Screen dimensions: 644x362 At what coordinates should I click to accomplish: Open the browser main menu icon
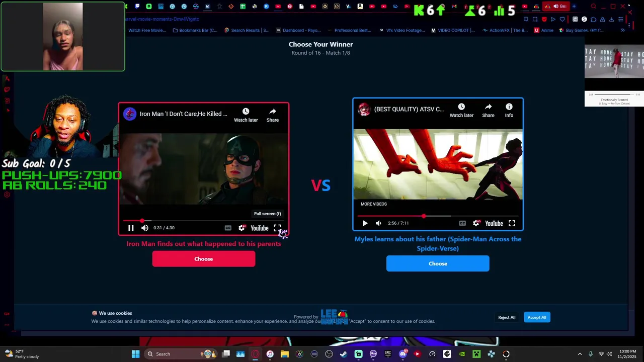click(x=620, y=19)
